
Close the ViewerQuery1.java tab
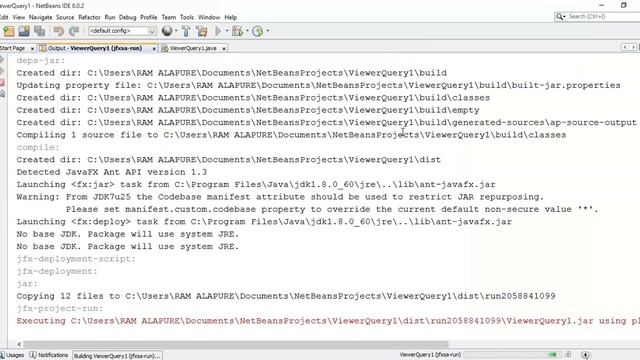224,49
